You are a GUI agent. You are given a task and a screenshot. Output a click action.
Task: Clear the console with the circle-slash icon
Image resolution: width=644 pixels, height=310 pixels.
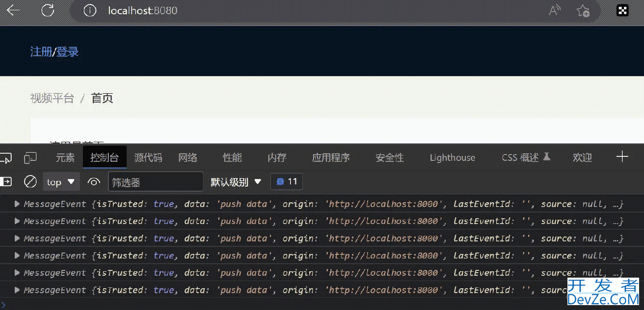tap(30, 182)
